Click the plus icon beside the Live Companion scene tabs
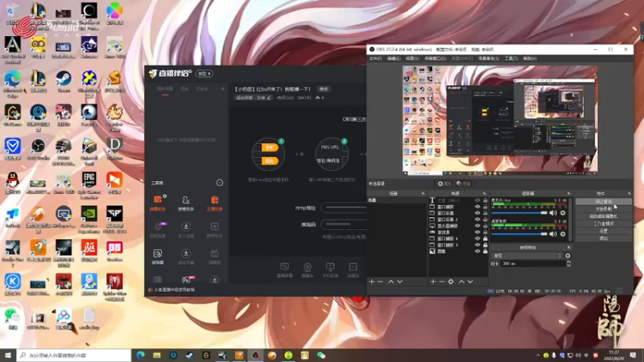This screenshot has width=644, height=362. [223, 88]
